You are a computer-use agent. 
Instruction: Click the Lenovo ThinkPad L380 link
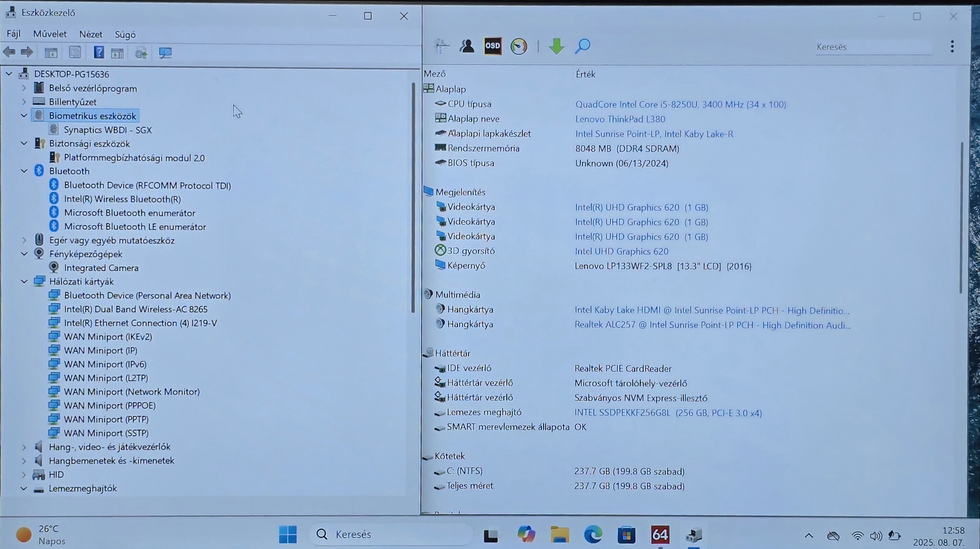(x=620, y=119)
